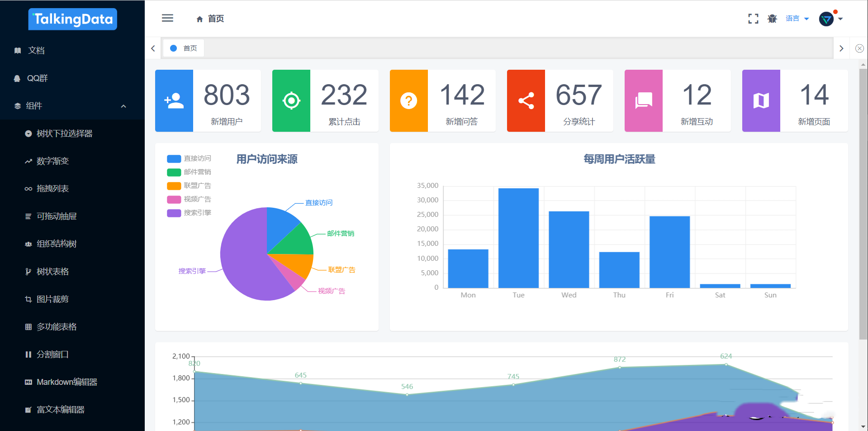This screenshot has width=868, height=431.
Task: Enter fullscreen mode via the fullscreen icon
Action: pos(753,19)
